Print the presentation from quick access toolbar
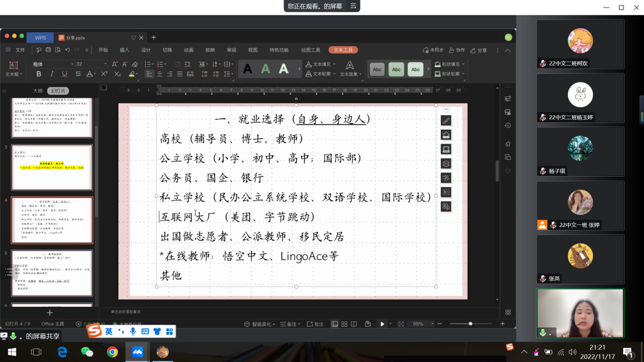Viewport: 644px width, 362px height. click(48, 50)
